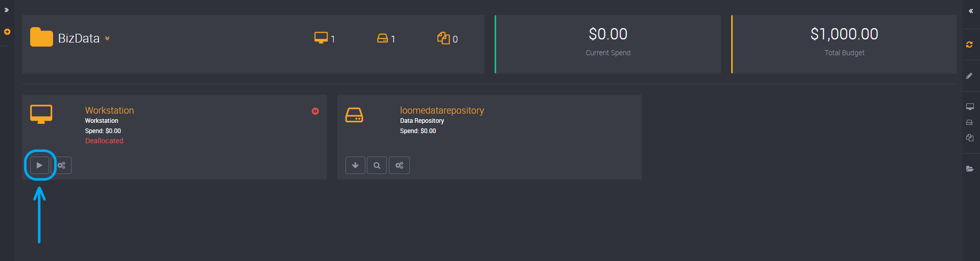Click the Current Spend label
This screenshot has width=980, height=261.
point(608,53)
